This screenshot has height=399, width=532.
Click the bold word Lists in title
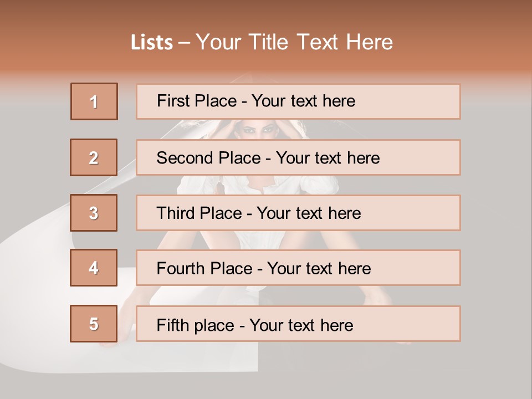pyautogui.click(x=152, y=43)
